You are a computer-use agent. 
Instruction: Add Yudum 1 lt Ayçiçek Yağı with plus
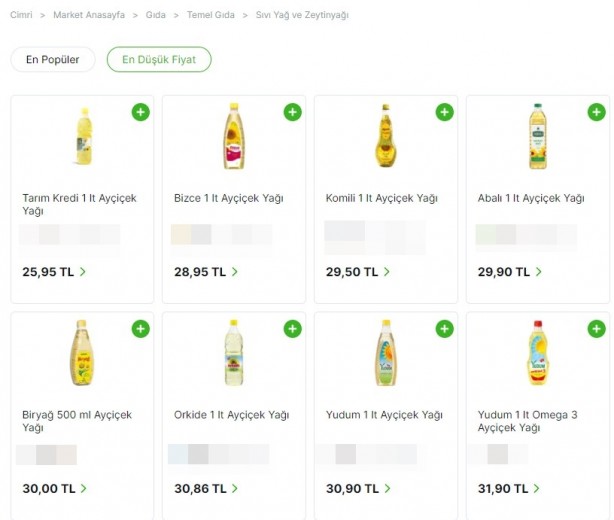[x=444, y=329]
